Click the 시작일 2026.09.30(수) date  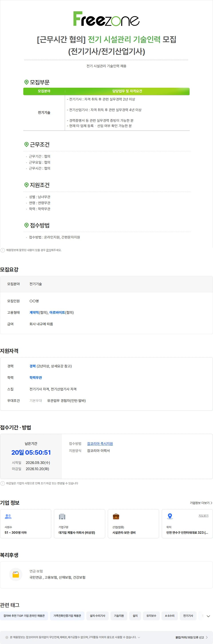point(38,462)
